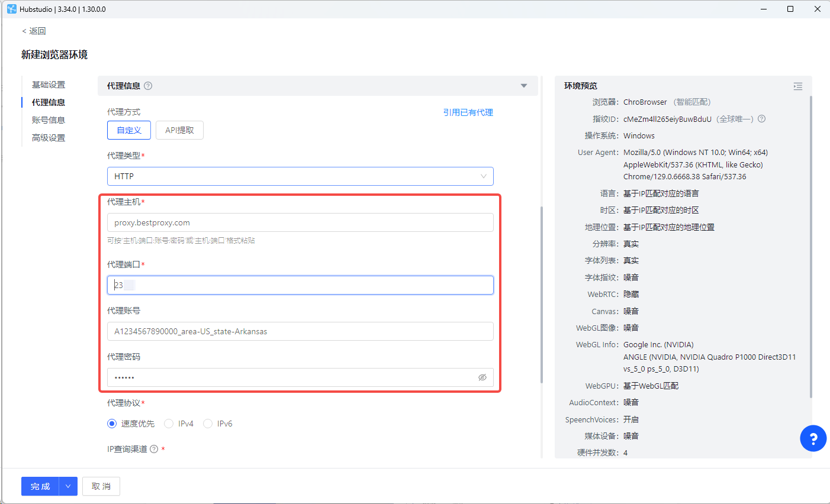Switch to 基础设置 section
830x504 pixels.
click(49, 85)
